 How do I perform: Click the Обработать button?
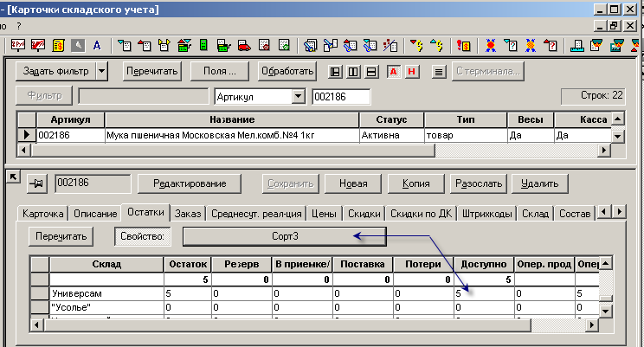click(x=287, y=72)
